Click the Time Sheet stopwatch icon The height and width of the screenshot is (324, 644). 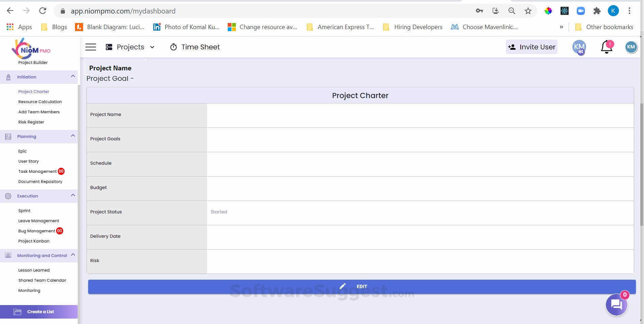coord(174,47)
